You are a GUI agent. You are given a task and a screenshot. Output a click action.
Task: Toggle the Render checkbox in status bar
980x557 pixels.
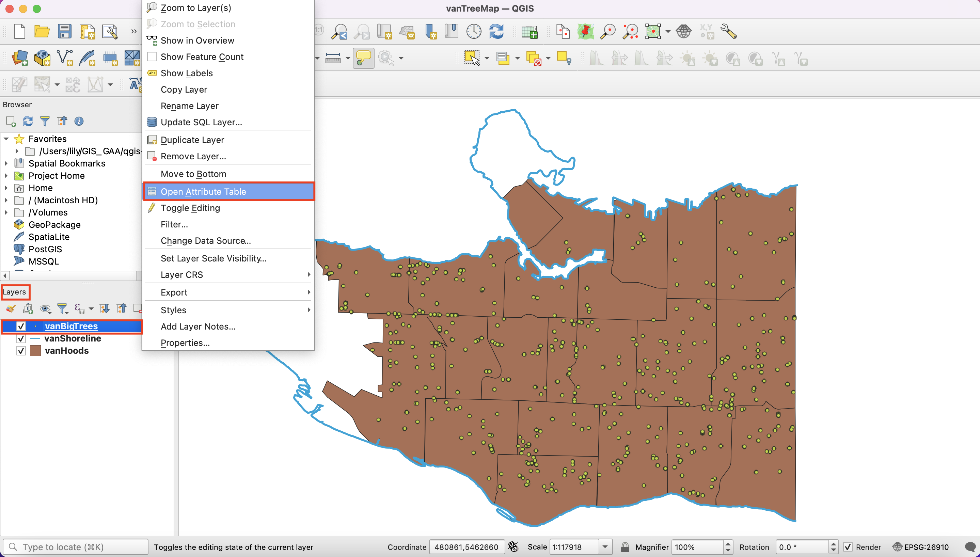pyautogui.click(x=848, y=547)
